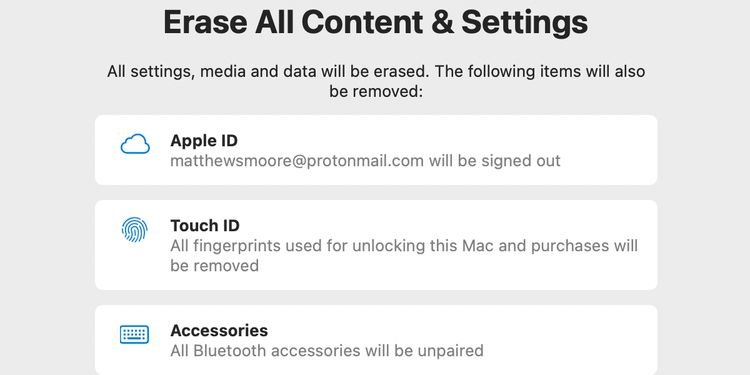Screen dimensions: 750x375
Task: Select the Apple ID heading
Action: tap(204, 141)
